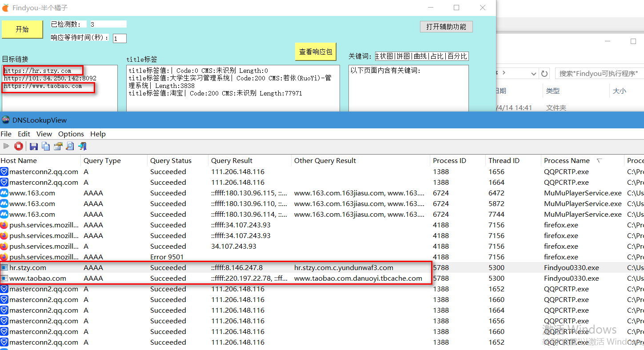This screenshot has height=350, width=644.
Task: Maximize the Findyou window
Action: (456, 8)
